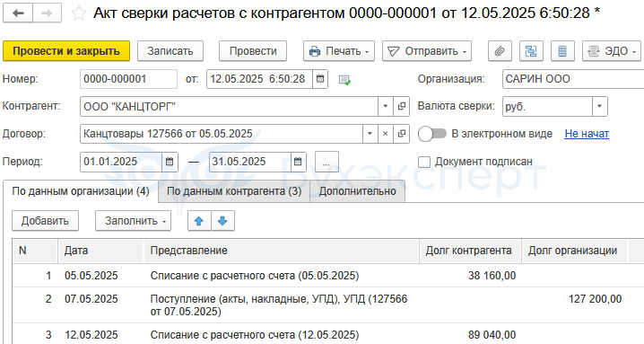This screenshot has width=644, height=344.
Task: Open the Отправить dropdown menu
Action: pos(427,51)
